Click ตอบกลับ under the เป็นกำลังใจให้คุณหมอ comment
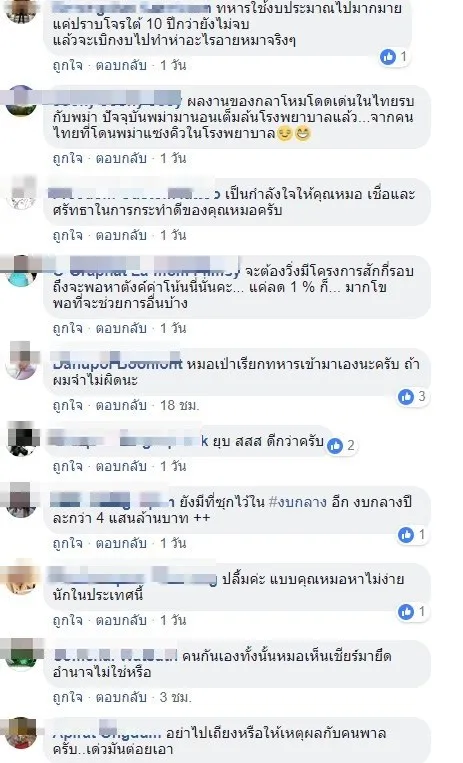The image size is (463, 763). [x=121, y=236]
